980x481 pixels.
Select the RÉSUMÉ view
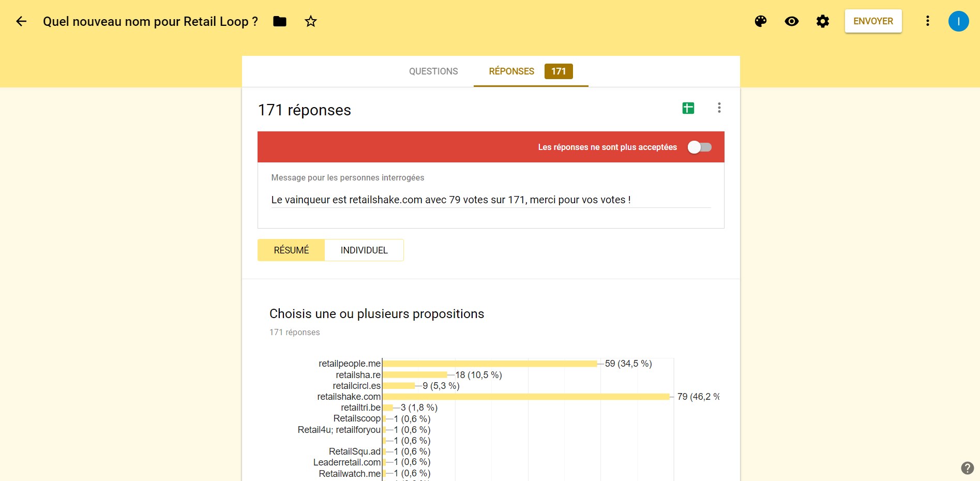291,250
